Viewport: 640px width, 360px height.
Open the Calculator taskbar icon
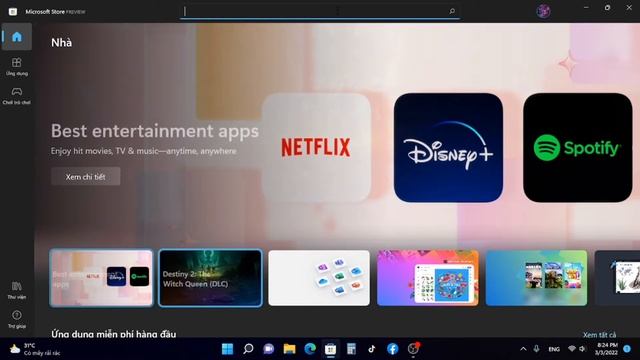pyautogui.click(x=351, y=349)
